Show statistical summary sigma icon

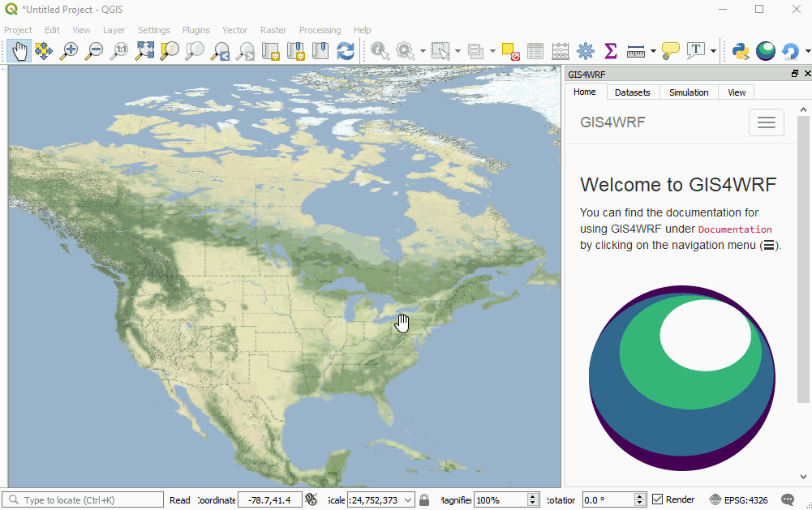coord(611,51)
